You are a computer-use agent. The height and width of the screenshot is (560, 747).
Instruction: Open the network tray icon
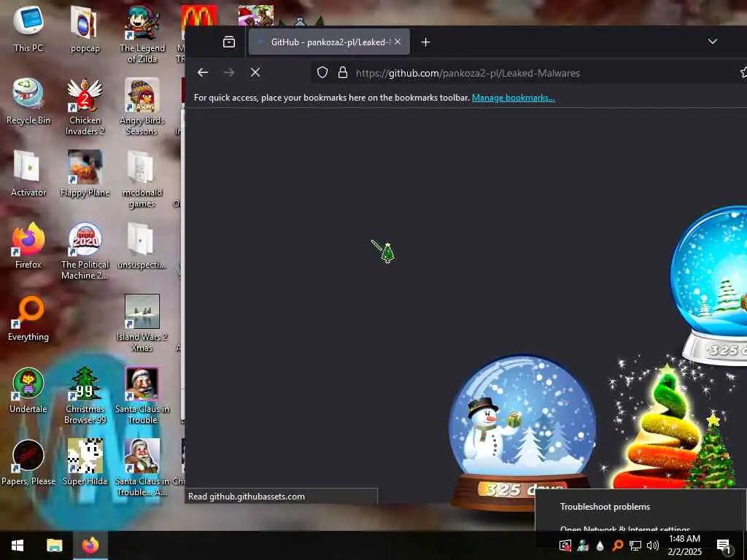coord(635,545)
